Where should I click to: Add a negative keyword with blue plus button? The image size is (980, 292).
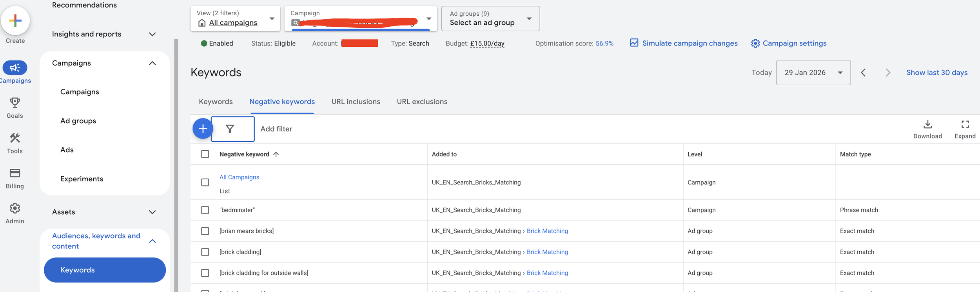coord(203,128)
